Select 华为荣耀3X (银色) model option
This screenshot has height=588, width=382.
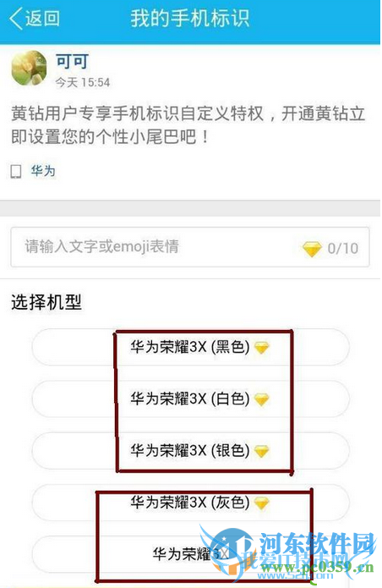pos(191,451)
